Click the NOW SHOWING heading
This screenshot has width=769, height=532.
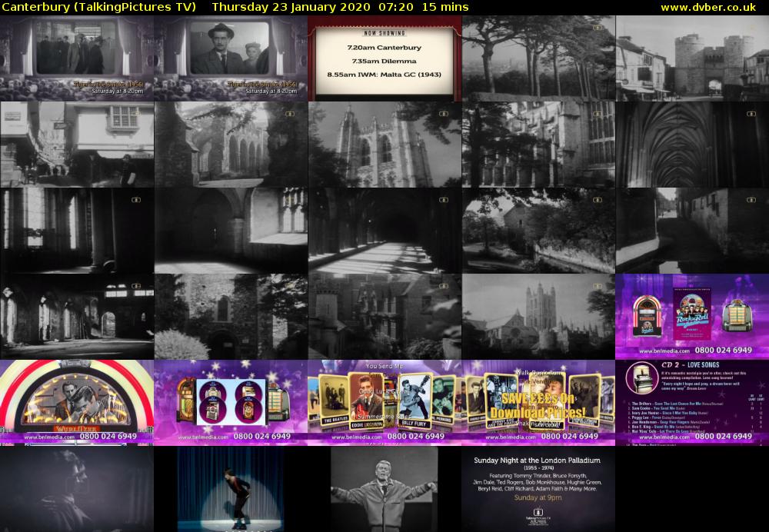tap(384, 33)
